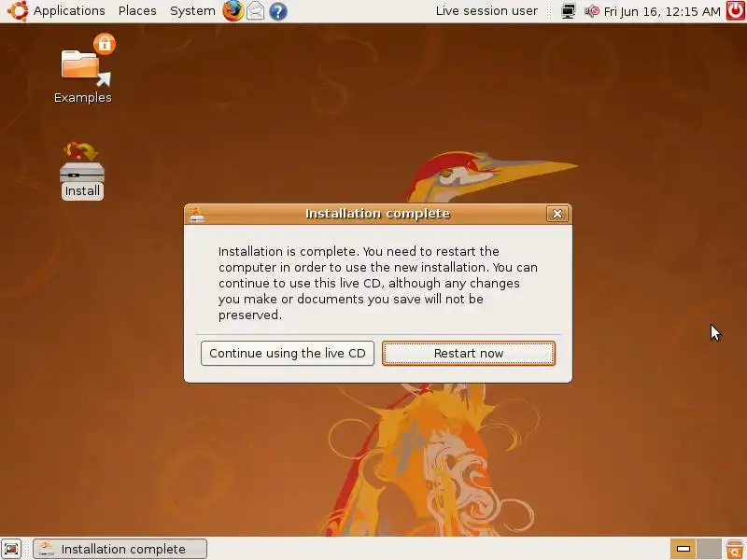This screenshot has height=560, width=747.
Task: Open the clock showing Fri Jun 16
Action: tap(662, 11)
